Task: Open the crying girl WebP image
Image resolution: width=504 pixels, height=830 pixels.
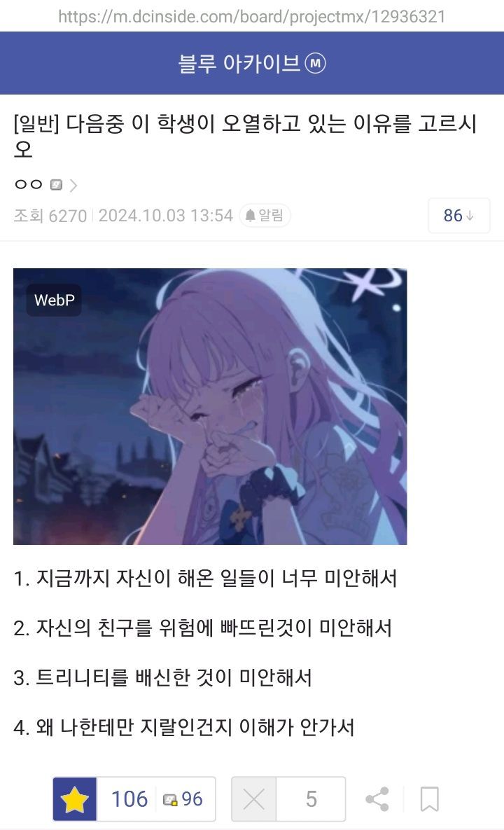Action: 210,406
